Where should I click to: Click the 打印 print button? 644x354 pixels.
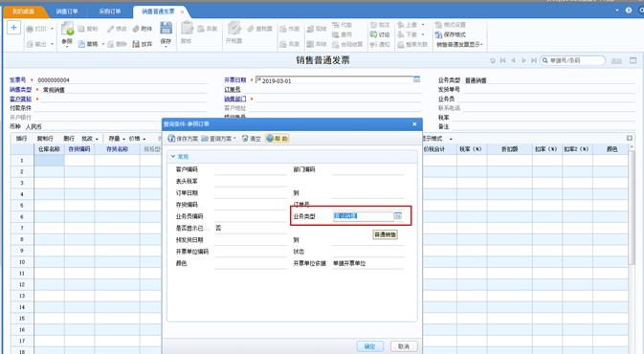[36, 29]
